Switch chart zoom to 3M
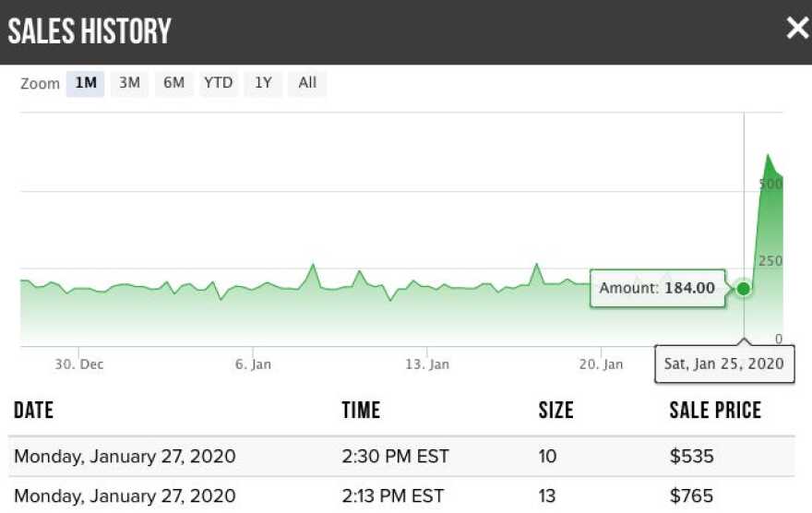This screenshot has width=812, height=513. (x=129, y=83)
